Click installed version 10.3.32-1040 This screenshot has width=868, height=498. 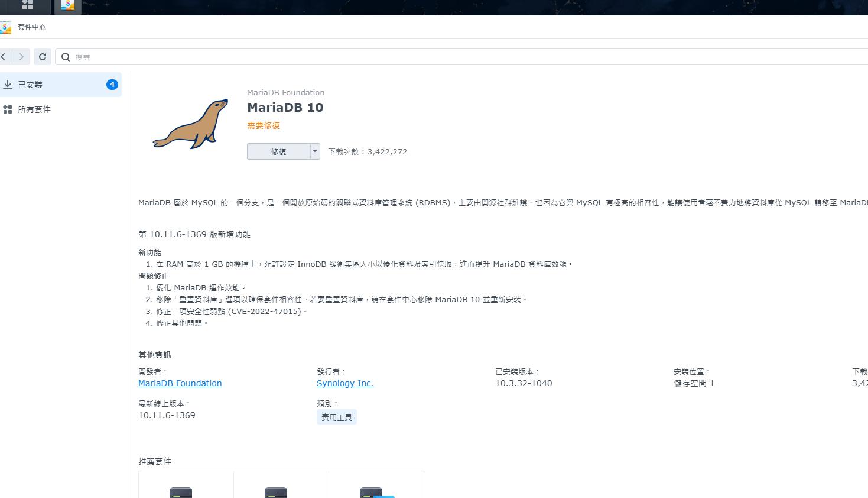(524, 383)
